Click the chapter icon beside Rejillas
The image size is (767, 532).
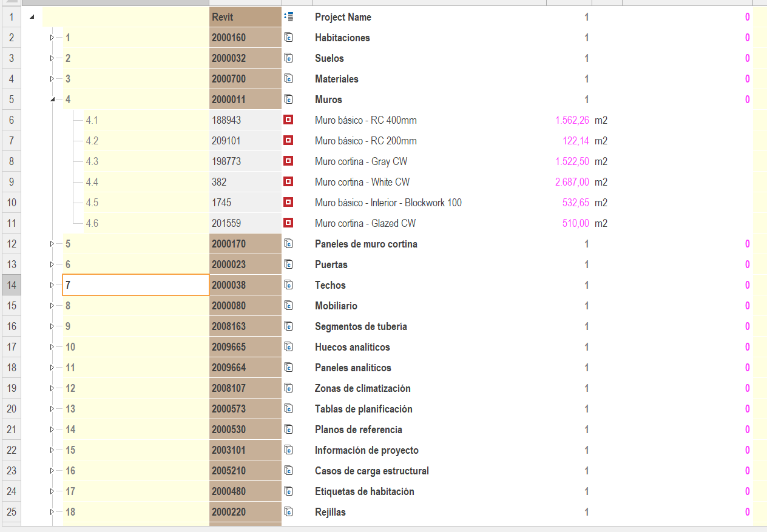point(288,512)
